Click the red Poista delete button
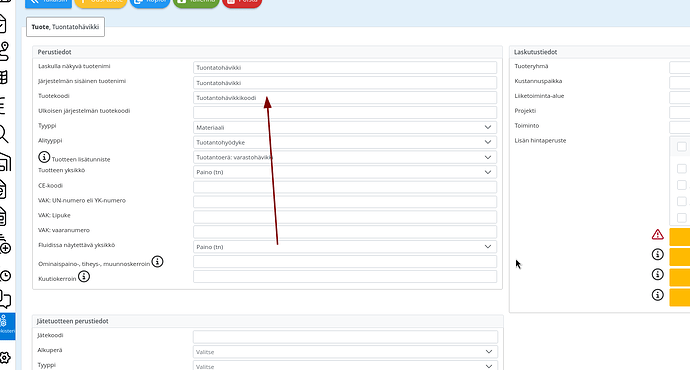Image resolution: width=690 pixels, height=370 pixels. tap(242, 2)
